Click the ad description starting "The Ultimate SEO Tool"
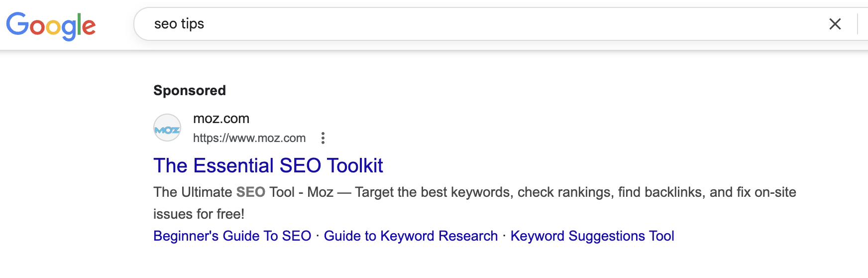 475,203
